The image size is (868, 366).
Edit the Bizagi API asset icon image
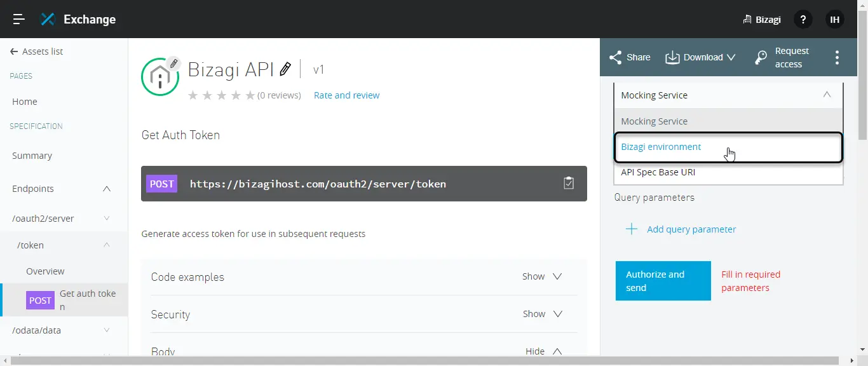tap(173, 64)
